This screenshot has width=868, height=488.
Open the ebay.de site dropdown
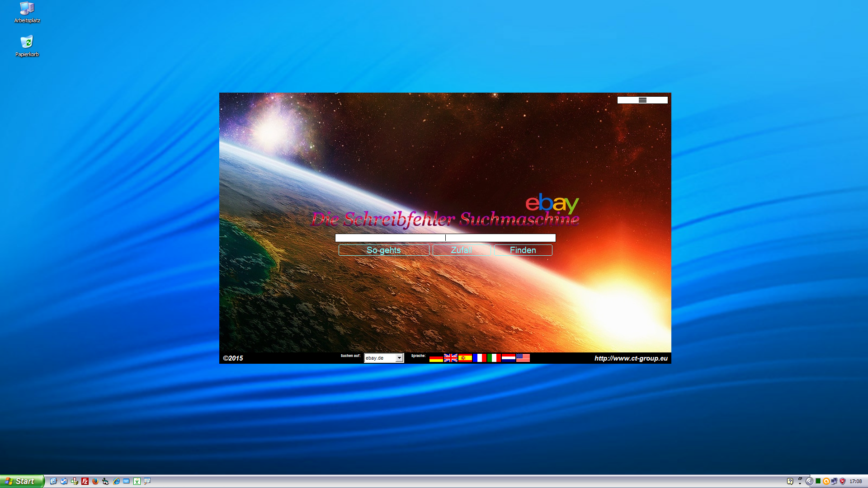click(x=384, y=358)
